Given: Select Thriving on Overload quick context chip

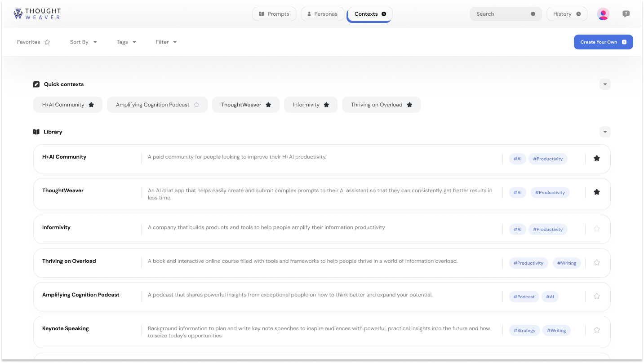Looking at the screenshot, I should click(381, 105).
